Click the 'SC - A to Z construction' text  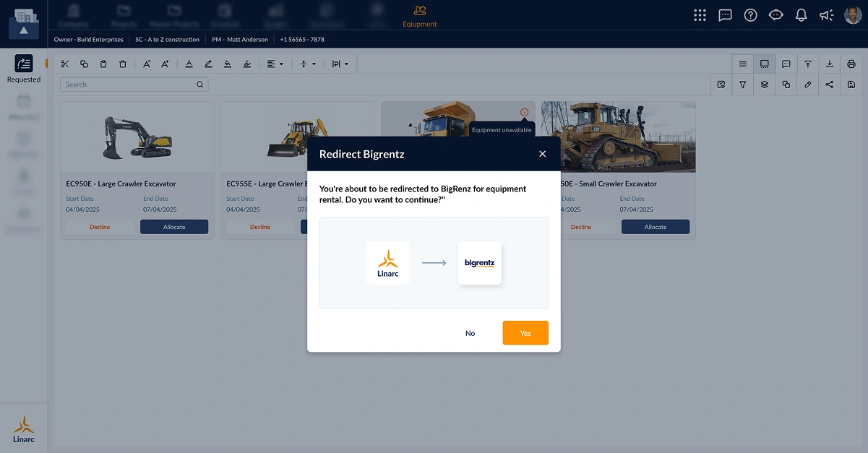click(x=167, y=40)
